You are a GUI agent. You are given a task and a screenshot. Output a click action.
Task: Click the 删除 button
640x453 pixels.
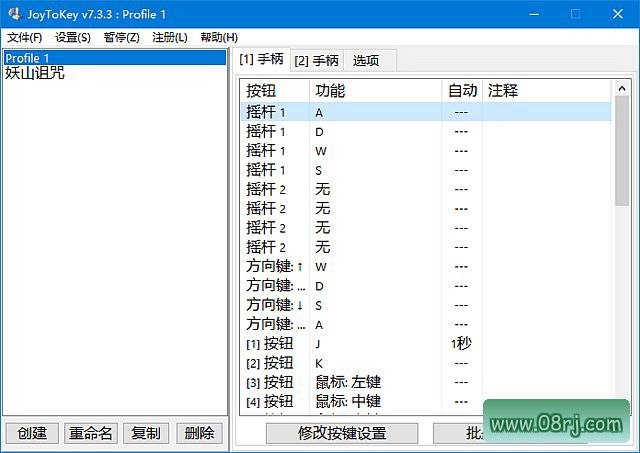[199, 433]
